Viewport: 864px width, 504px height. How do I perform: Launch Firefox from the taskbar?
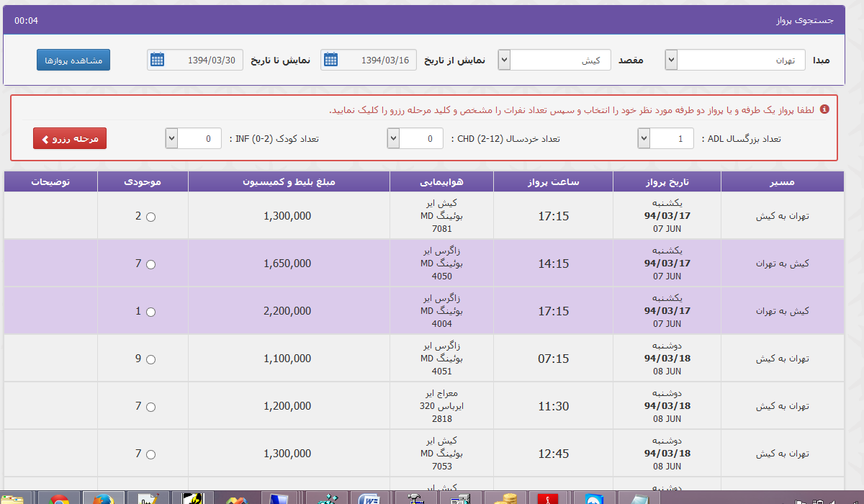coord(102,497)
